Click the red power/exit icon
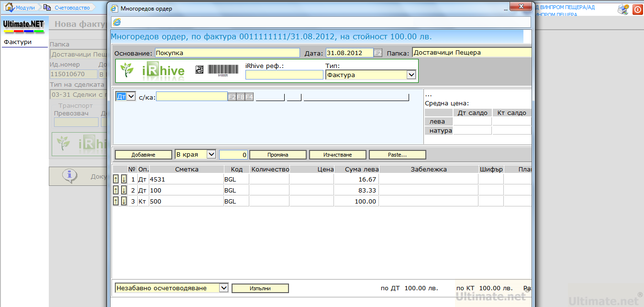This screenshot has height=307, width=644. (637, 10)
